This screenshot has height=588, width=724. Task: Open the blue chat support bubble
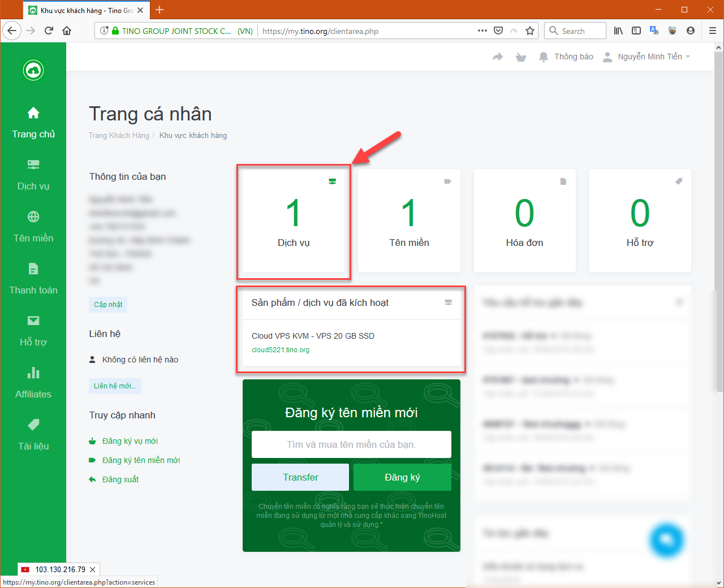[667, 541]
